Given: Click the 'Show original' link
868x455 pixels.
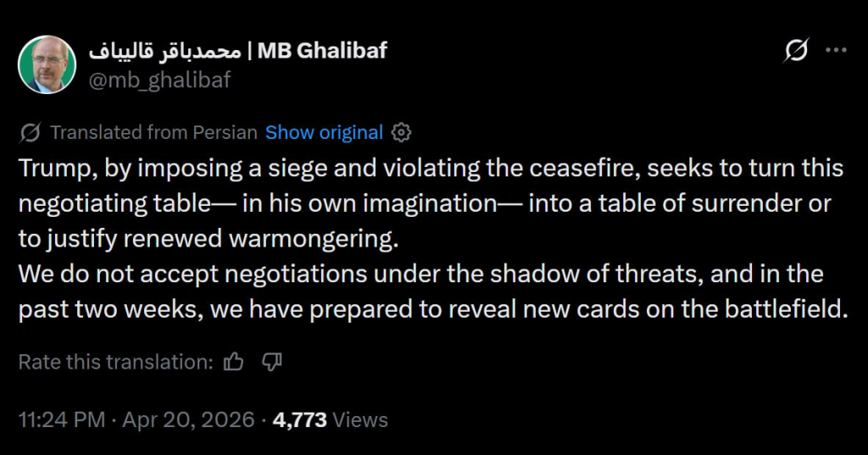Looking at the screenshot, I should click(324, 132).
